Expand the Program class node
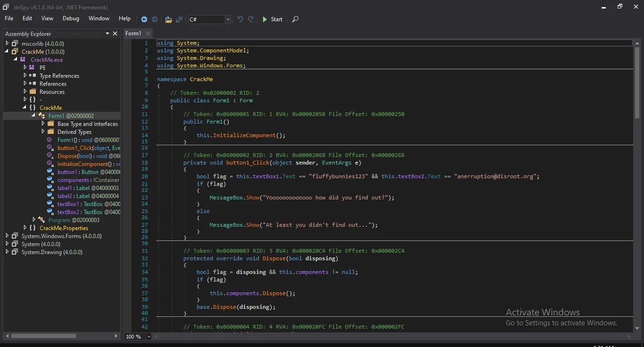The height and width of the screenshot is (347, 644). point(34,220)
